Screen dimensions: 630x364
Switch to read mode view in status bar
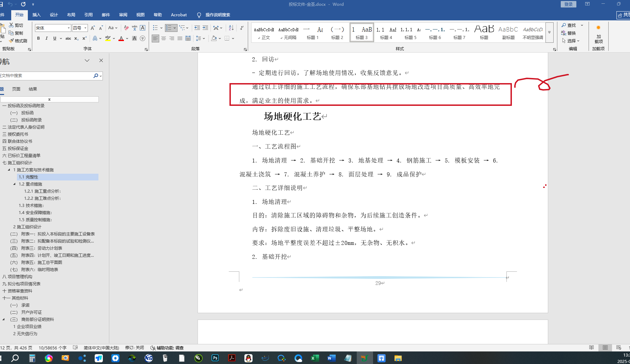[592, 348]
